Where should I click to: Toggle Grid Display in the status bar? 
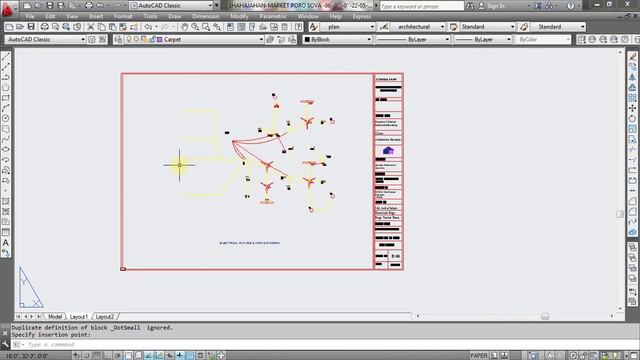click(97, 356)
